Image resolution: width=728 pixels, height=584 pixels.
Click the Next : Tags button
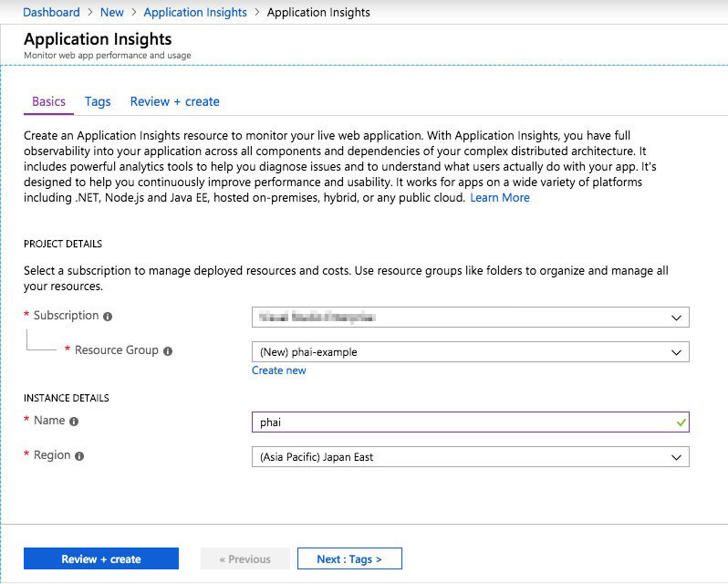click(349, 558)
